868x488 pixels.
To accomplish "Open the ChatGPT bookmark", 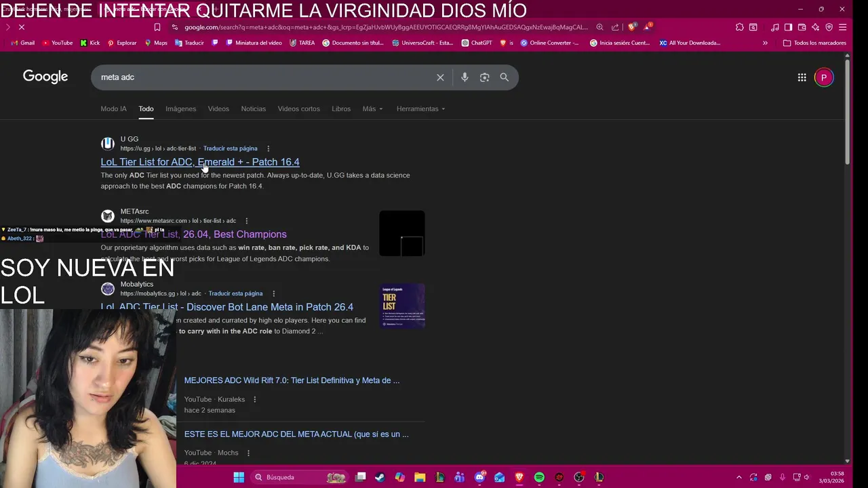I will [x=477, y=43].
